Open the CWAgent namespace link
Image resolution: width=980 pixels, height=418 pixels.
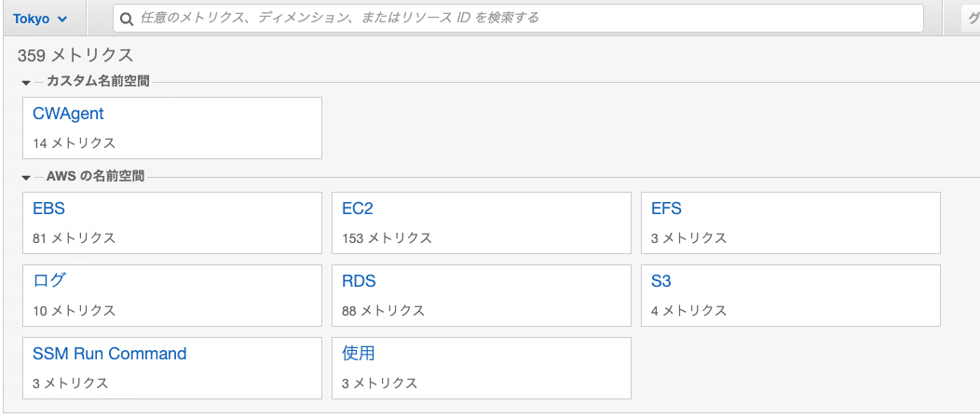coord(68,114)
